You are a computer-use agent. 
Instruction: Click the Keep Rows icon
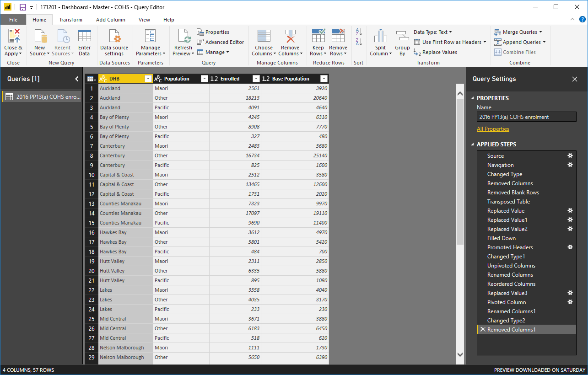(318, 36)
